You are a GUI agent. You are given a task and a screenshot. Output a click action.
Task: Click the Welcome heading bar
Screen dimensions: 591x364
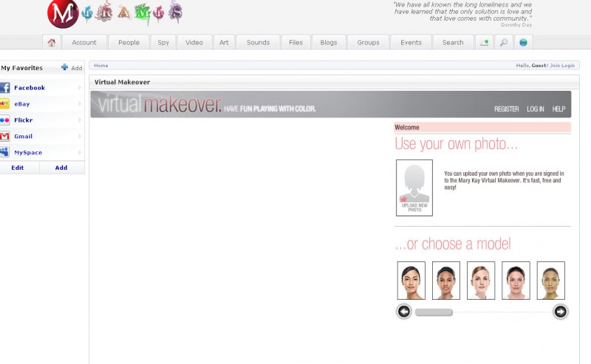click(x=482, y=127)
